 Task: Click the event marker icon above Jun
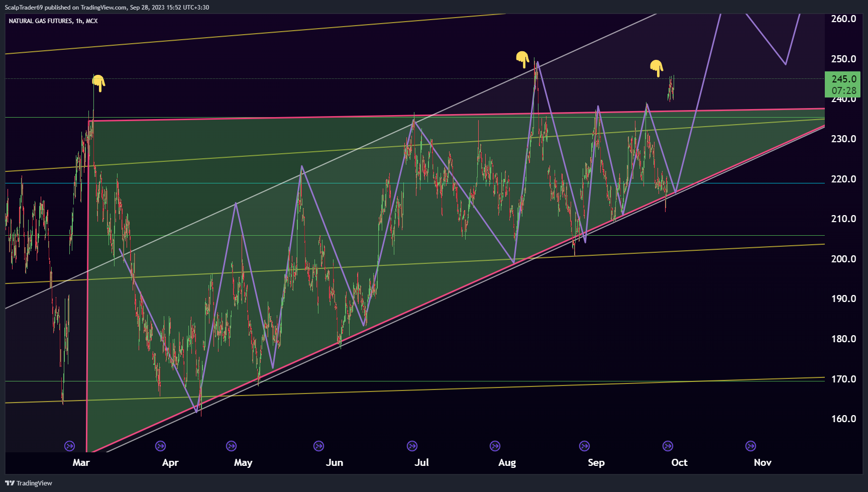(x=318, y=446)
